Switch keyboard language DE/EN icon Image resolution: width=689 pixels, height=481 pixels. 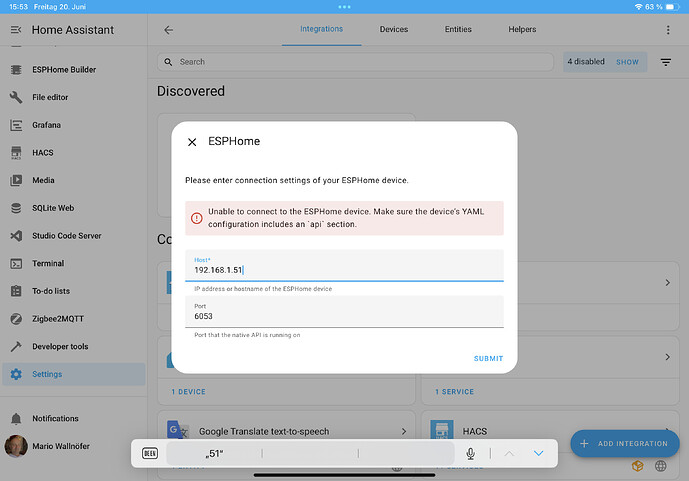tap(150, 453)
